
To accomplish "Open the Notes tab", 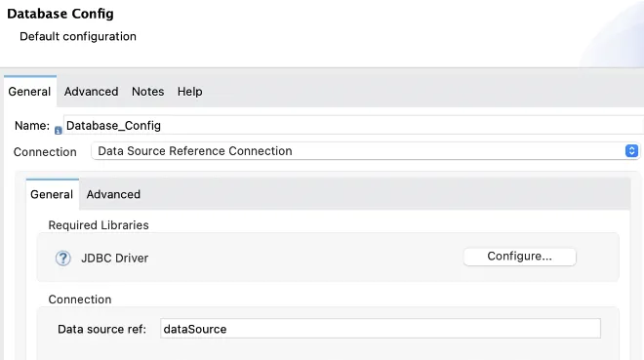I will pyautogui.click(x=148, y=92).
